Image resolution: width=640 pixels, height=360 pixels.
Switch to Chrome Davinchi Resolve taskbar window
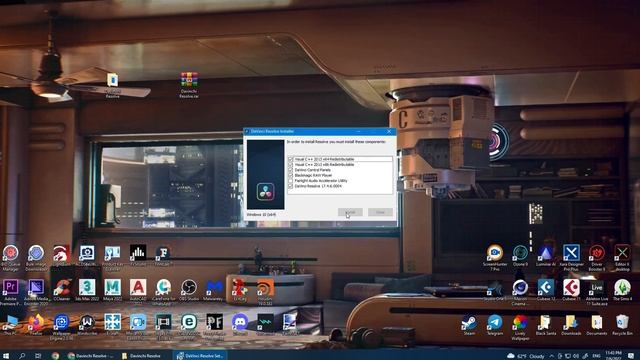(x=92, y=356)
